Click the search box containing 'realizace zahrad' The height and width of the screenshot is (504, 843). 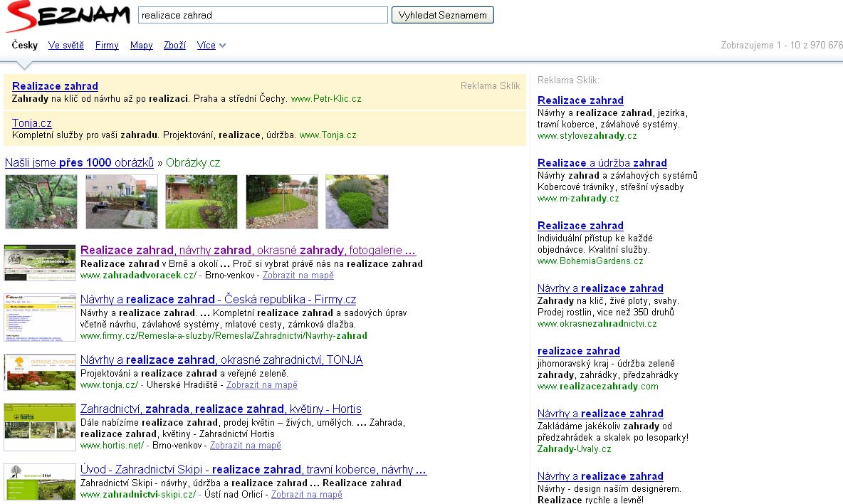(263, 15)
